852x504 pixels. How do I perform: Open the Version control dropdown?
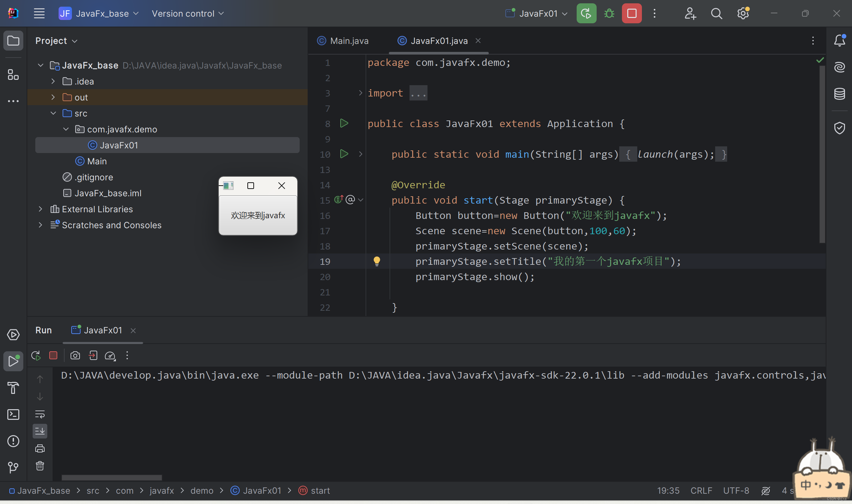coord(187,14)
